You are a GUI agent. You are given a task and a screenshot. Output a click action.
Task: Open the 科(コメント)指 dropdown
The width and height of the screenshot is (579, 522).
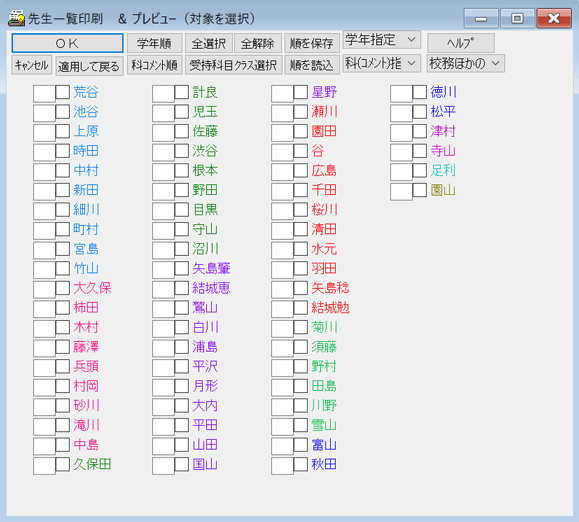(381, 63)
